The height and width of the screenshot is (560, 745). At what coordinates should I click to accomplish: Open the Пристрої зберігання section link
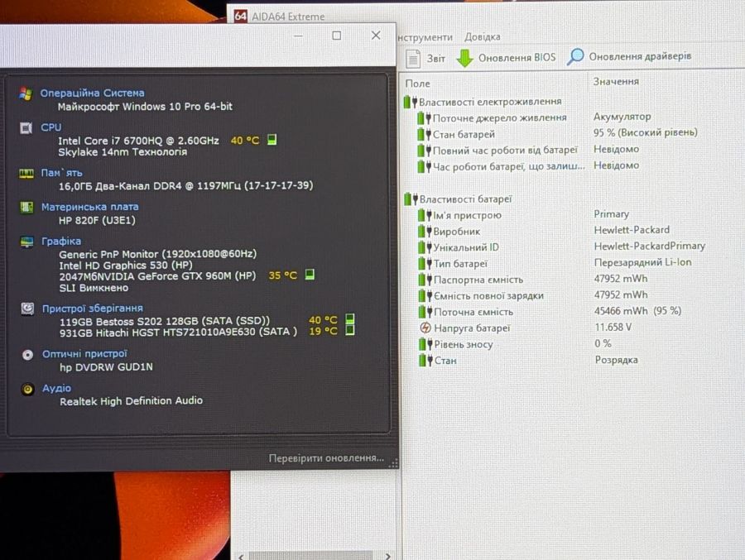pyautogui.click(x=93, y=309)
